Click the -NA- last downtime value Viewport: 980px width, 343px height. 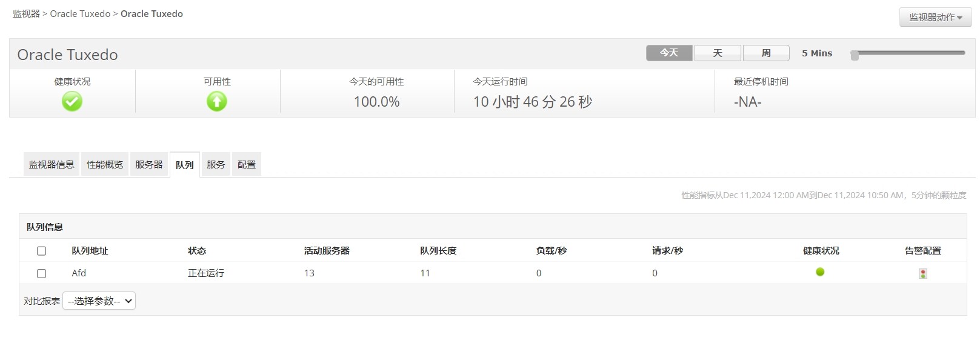click(x=747, y=102)
